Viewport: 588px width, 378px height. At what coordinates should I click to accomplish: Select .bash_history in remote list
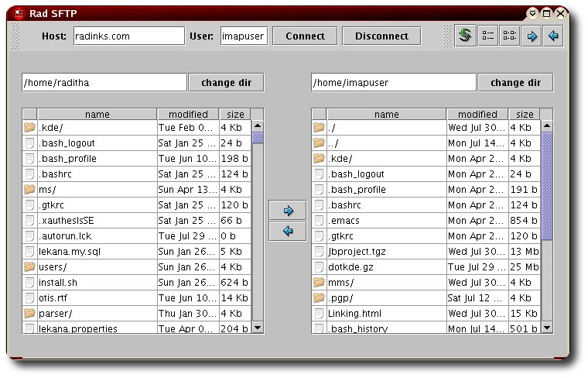[358, 328]
